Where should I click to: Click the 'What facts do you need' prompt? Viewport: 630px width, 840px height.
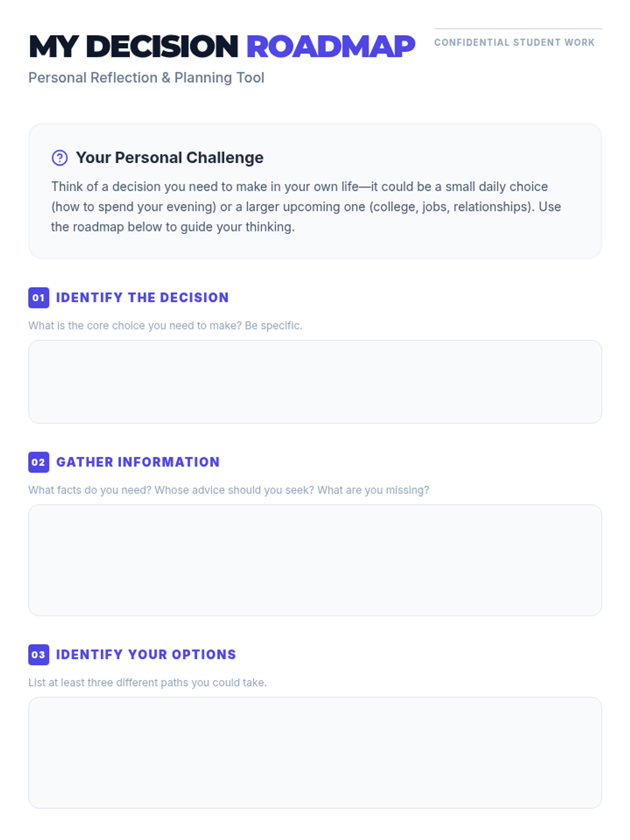coord(228,490)
